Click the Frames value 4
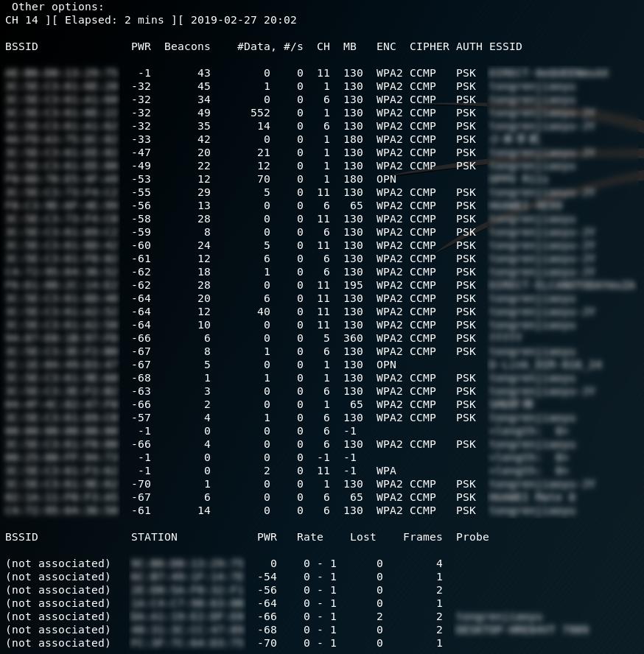 (439, 564)
